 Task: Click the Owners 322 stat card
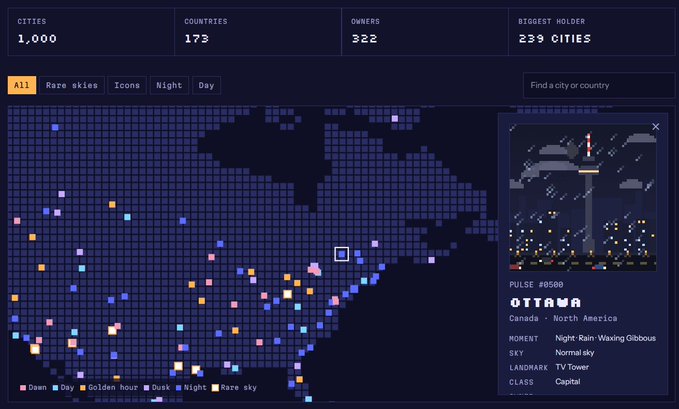[x=424, y=31]
